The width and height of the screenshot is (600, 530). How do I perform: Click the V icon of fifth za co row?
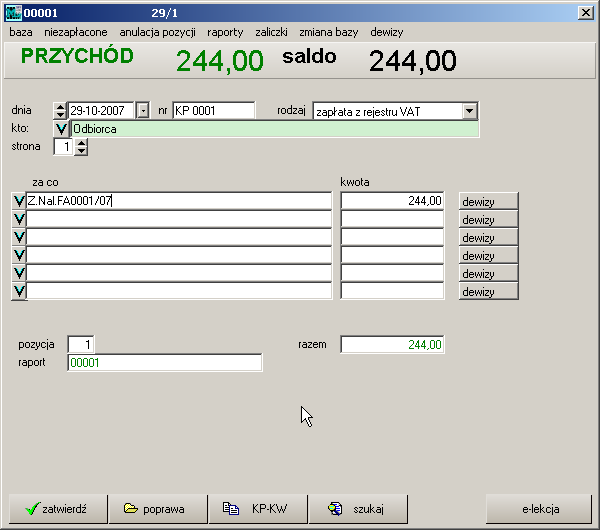(x=19, y=273)
